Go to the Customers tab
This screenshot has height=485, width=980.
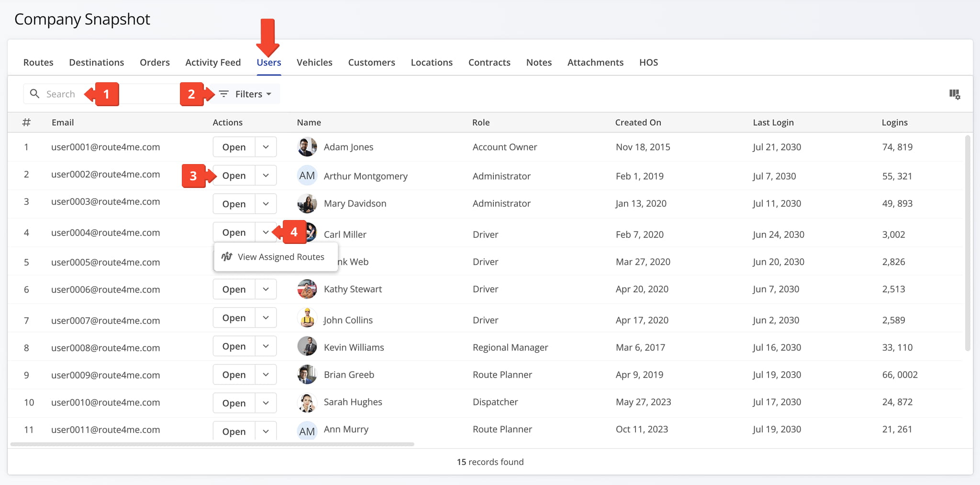372,62
